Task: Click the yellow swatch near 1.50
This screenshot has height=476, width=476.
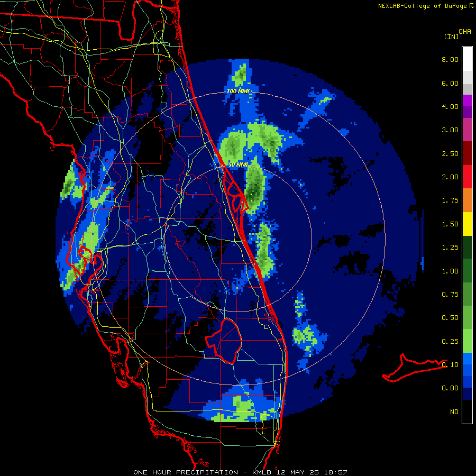Action: pyautogui.click(x=467, y=224)
